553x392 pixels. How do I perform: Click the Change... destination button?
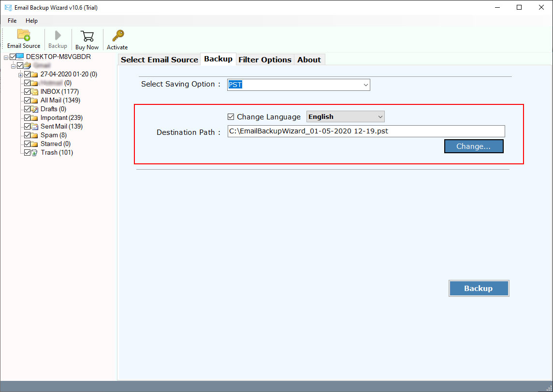click(474, 146)
